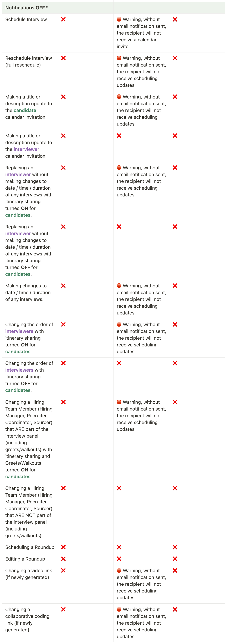The width and height of the screenshot is (227, 644).
Task: Open the green 'candidate' link in calendar invitation row
Action: 25,110
